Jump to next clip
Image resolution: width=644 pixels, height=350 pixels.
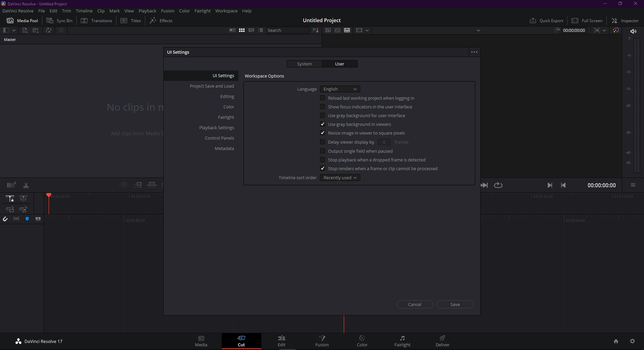click(550, 185)
